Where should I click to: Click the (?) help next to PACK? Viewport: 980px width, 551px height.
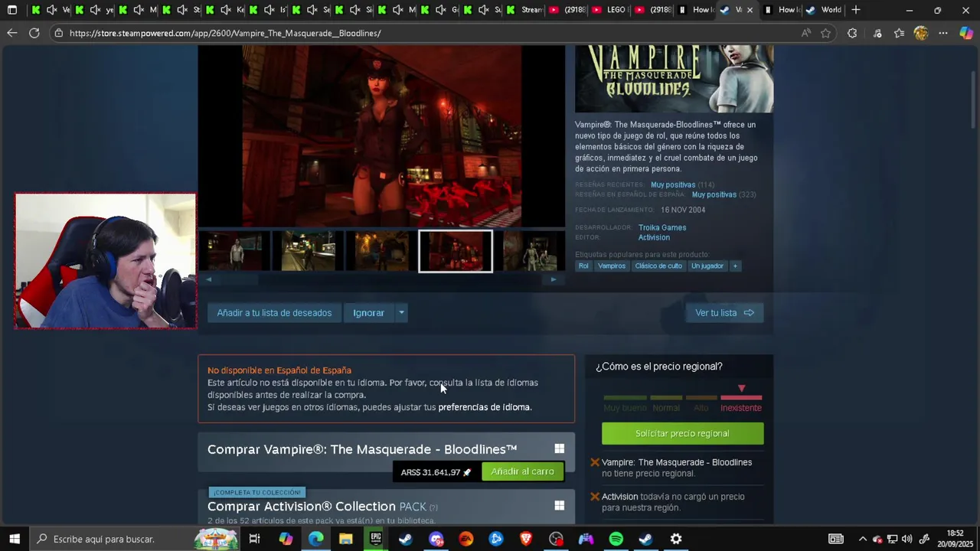[433, 507]
